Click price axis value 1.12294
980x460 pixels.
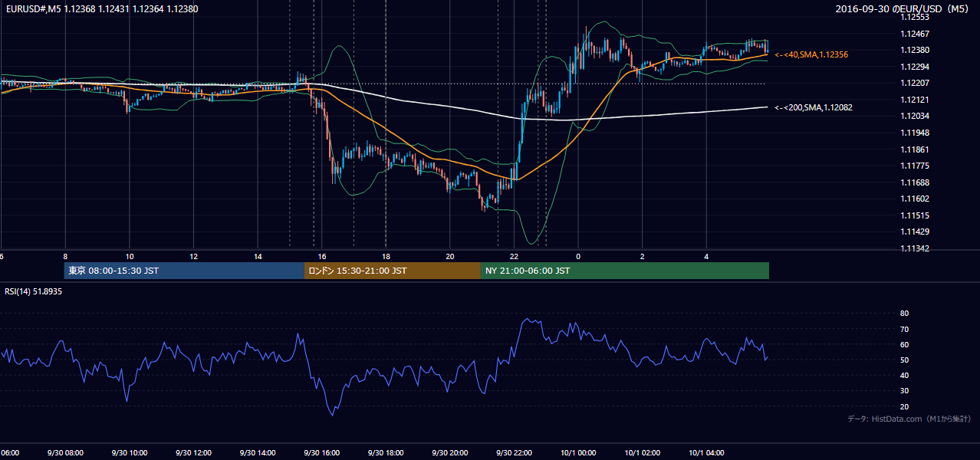click(x=914, y=67)
